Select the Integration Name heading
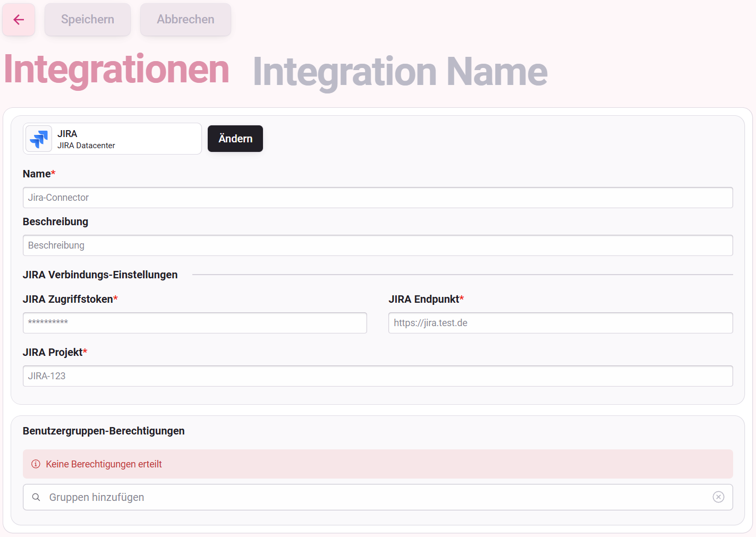The height and width of the screenshot is (537, 756). click(399, 70)
